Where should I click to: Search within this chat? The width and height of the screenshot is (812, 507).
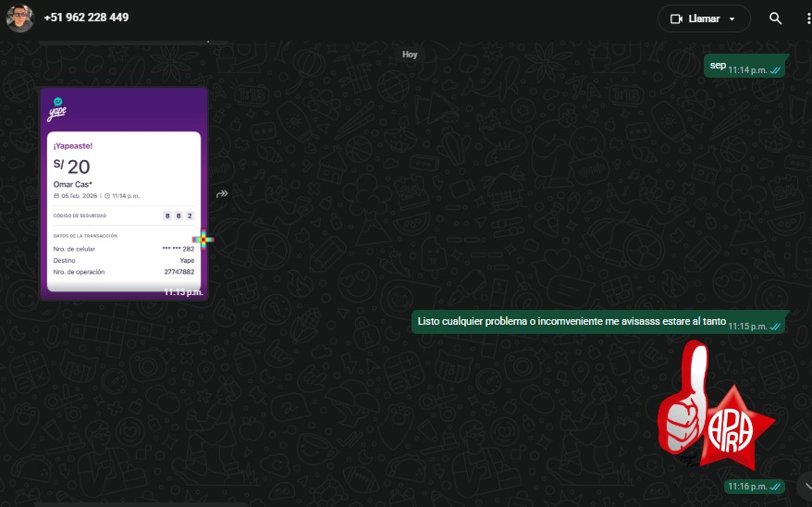775,19
